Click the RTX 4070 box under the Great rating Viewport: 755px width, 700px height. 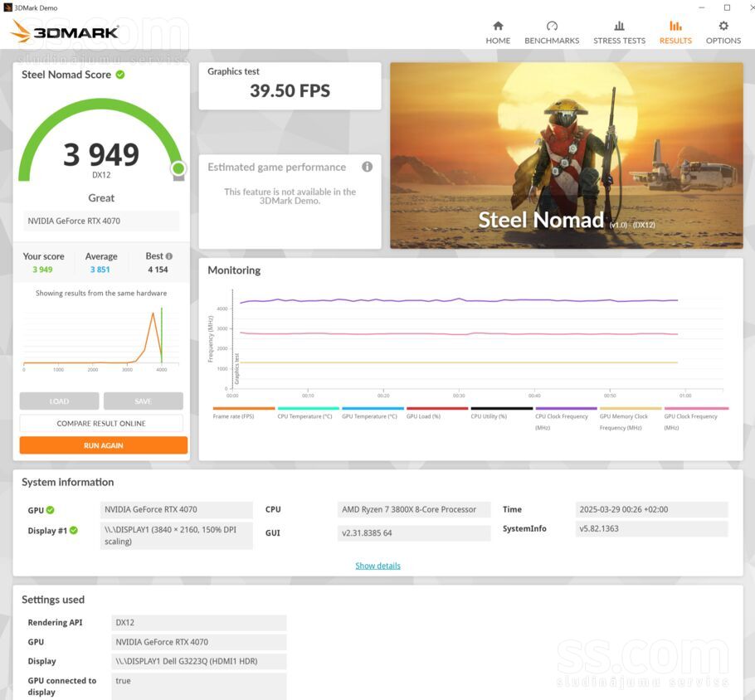click(x=101, y=221)
